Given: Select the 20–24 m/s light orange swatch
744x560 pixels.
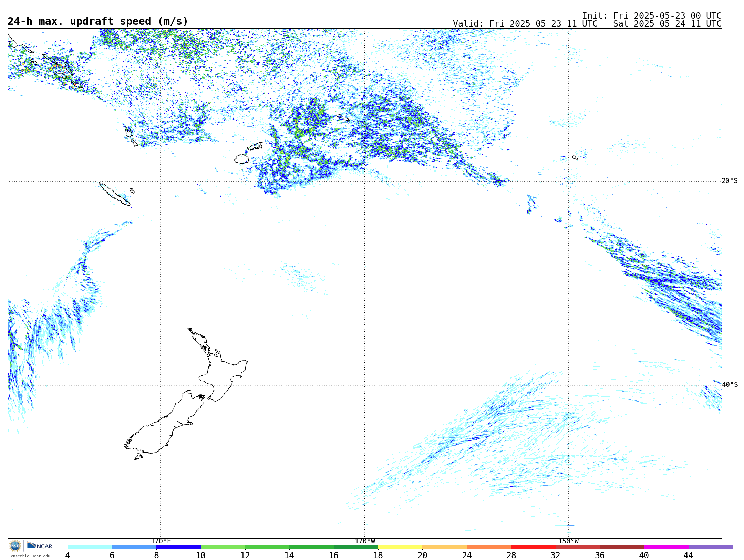Looking at the screenshot, I should click(x=445, y=547).
